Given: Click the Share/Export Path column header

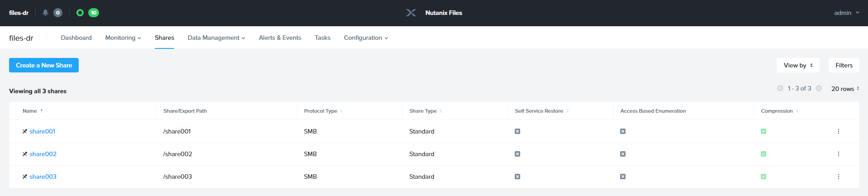Looking at the screenshot, I should tap(185, 111).
